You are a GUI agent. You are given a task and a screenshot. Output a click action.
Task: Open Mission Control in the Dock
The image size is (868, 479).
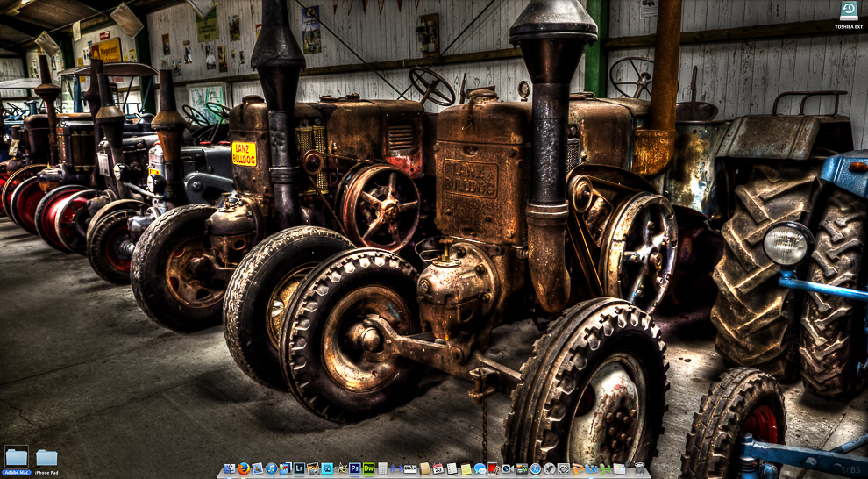coord(522,468)
